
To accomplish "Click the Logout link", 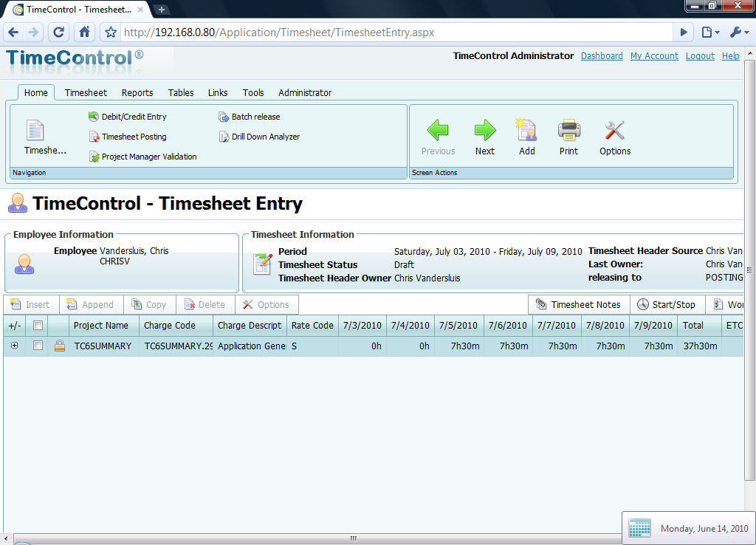I will click(700, 56).
